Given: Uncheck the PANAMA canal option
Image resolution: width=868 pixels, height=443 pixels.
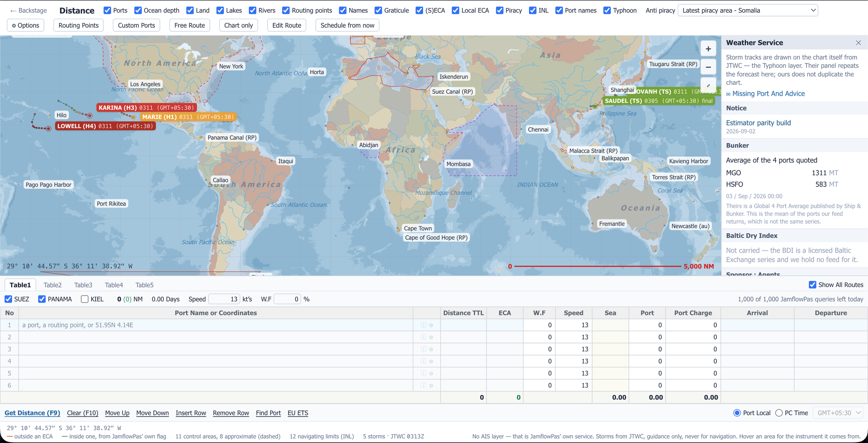Looking at the screenshot, I should click(42, 299).
